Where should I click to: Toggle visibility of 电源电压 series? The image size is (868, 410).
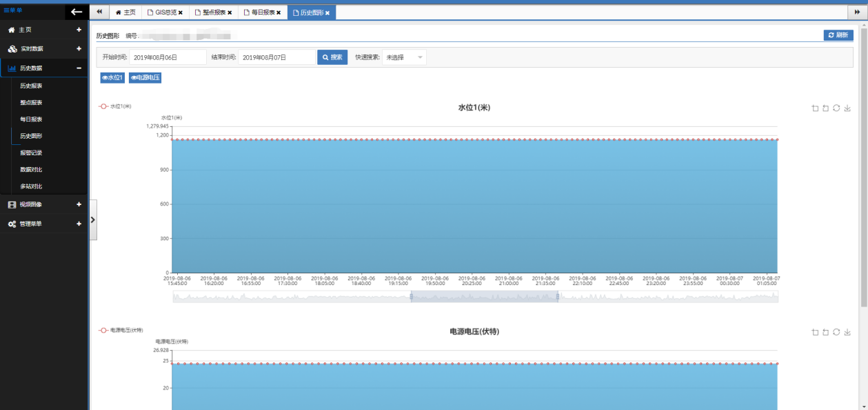click(145, 78)
